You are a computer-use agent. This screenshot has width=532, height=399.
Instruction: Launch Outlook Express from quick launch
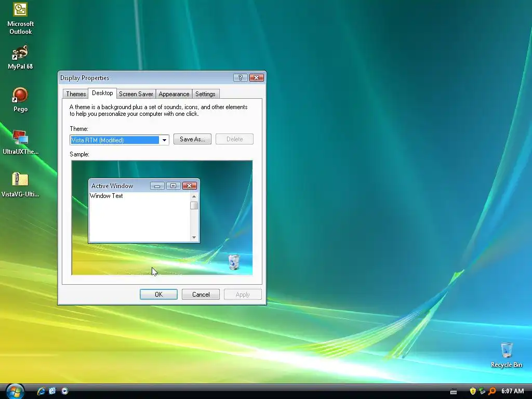click(52, 391)
